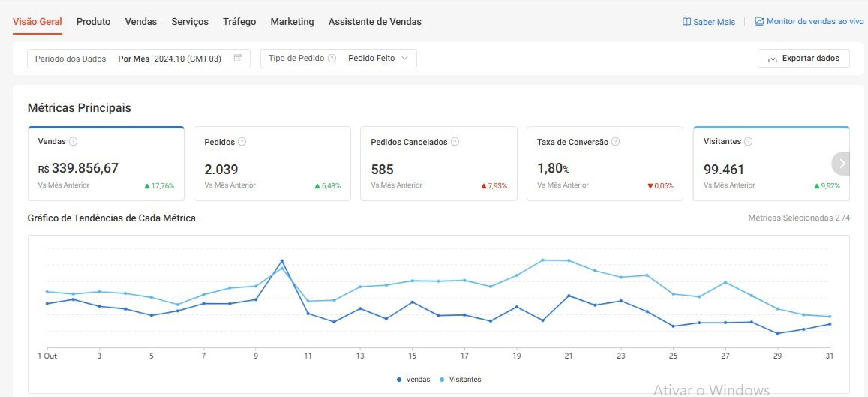Viewport: 868px width, 397px height.
Task: Click the Exportar dados button
Action: (803, 59)
